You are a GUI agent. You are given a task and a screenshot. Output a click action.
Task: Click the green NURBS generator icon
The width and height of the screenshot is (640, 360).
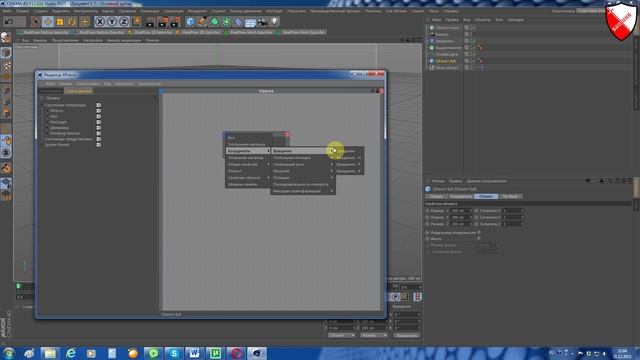pyautogui.click(x=215, y=21)
